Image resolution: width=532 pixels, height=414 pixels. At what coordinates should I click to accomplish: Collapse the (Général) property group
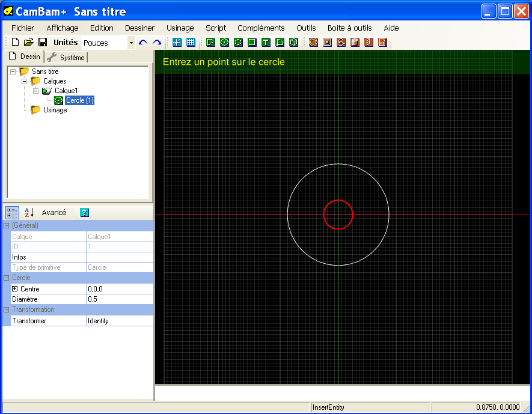[7, 225]
